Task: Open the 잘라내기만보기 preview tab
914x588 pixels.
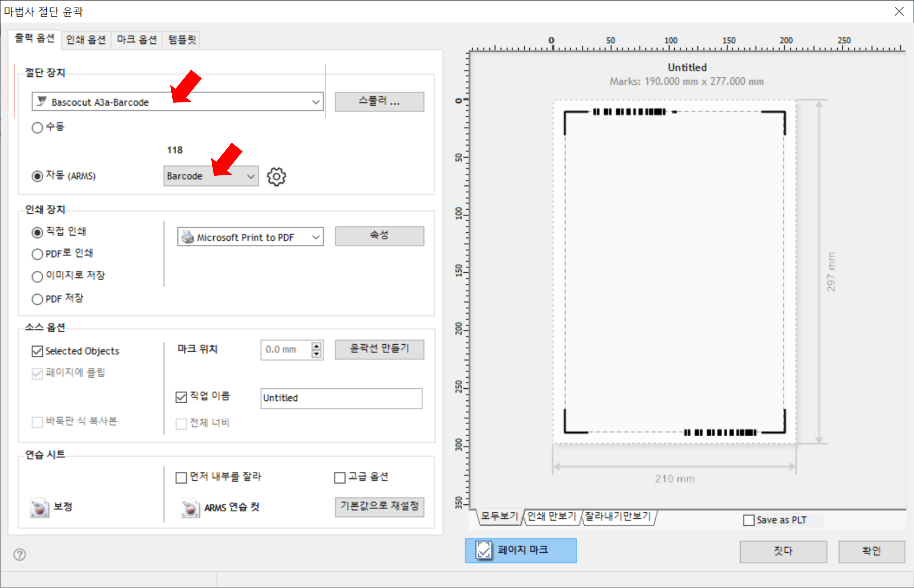Action: [617, 517]
